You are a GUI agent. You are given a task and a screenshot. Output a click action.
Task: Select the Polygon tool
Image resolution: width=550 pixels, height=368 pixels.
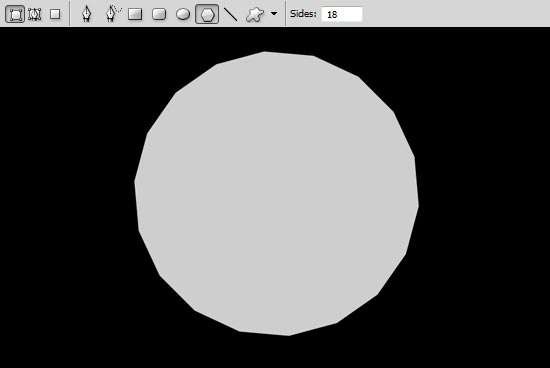tap(207, 14)
